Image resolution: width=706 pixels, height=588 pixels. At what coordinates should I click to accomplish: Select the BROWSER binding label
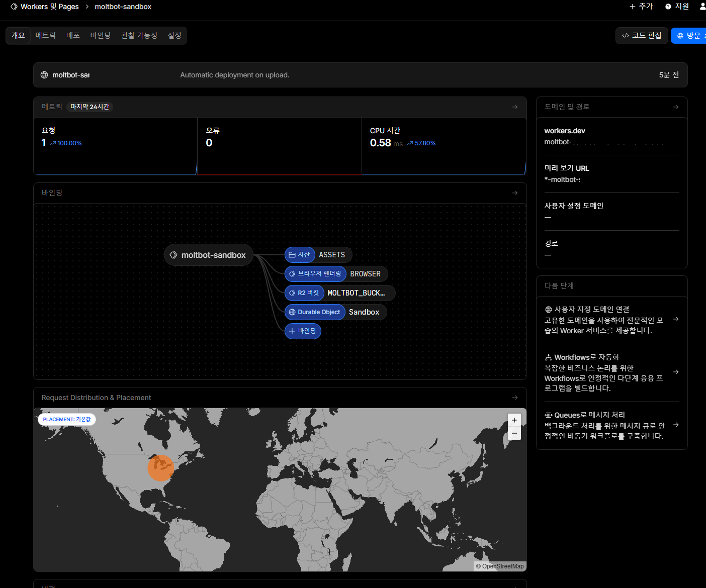366,274
